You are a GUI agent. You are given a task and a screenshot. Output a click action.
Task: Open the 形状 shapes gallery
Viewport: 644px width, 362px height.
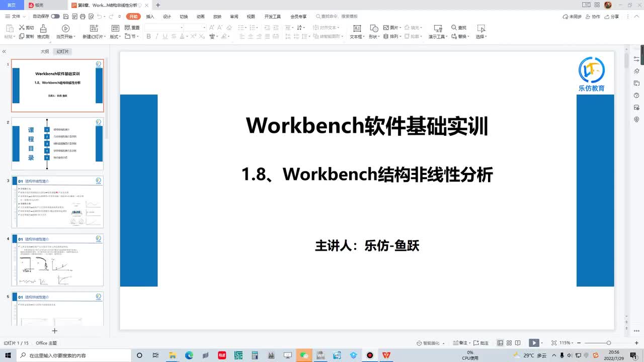373,32
